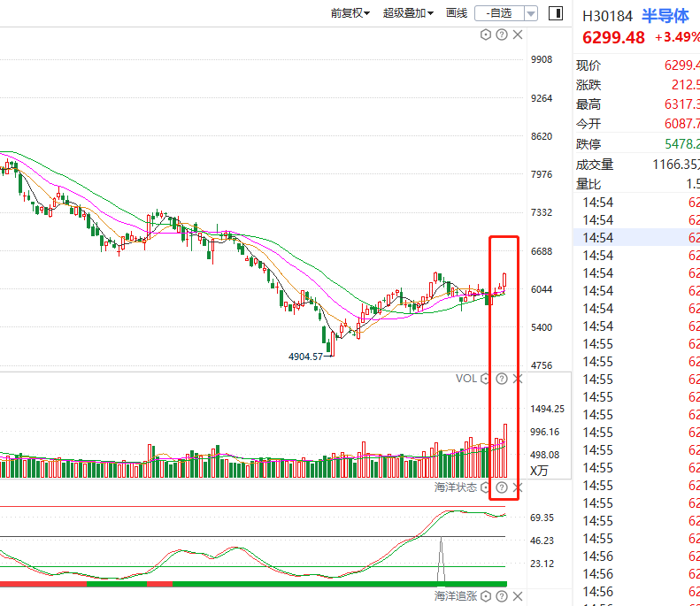This screenshot has width=700, height=606.
Task: Click the 5400 price axis label
Action: (x=542, y=327)
